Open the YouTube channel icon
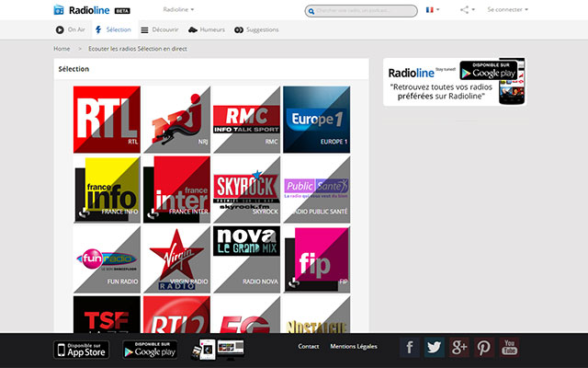The height and width of the screenshot is (368, 588). (x=508, y=348)
